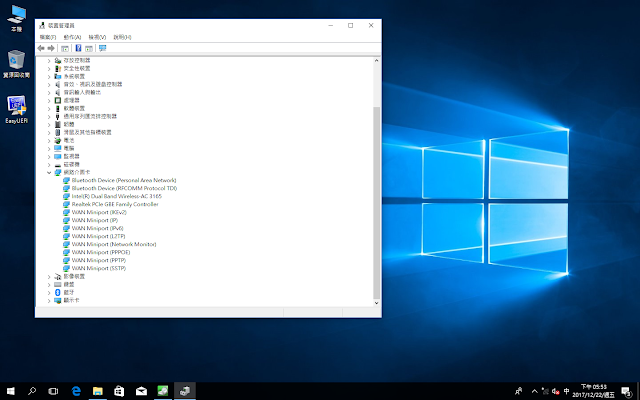Expand the 電池 batteries node
This screenshot has width=640, height=400.
[49, 140]
